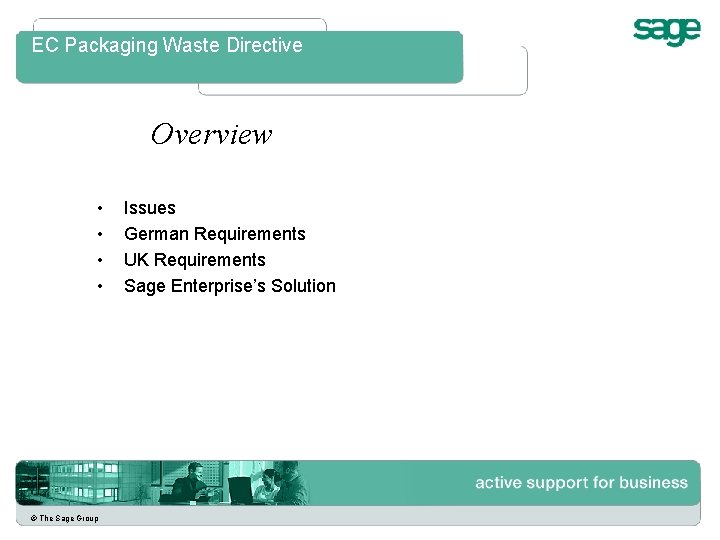
Task: Click 'active support for business' tagline
Action: pyautogui.click(x=581, y=483)
